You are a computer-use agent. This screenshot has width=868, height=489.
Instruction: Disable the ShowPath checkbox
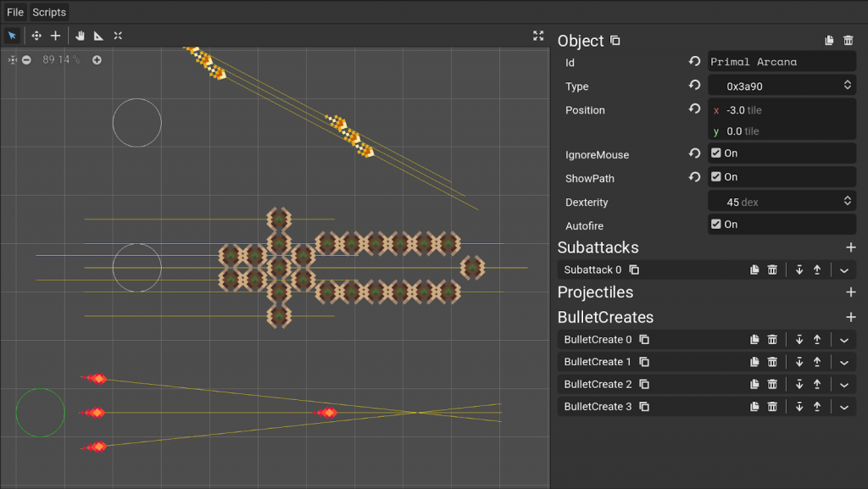point(716,177)
